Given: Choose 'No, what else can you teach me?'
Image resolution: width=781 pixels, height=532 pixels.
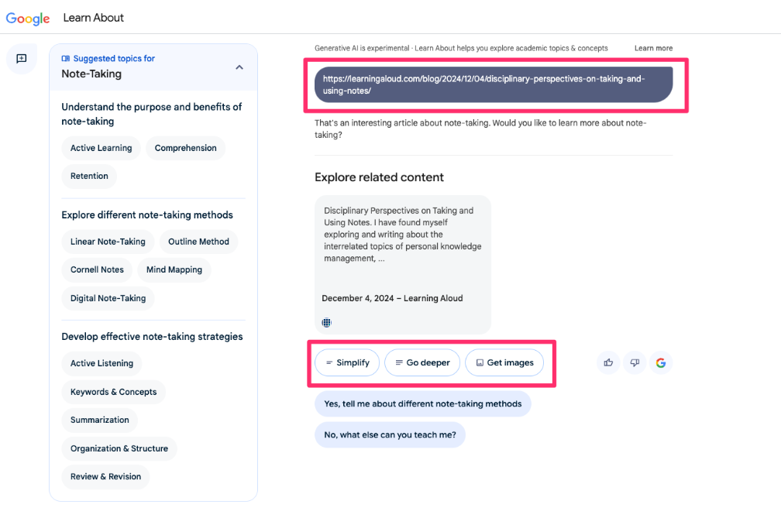Looking at the screenshot, I should click(x=390, y=435).
